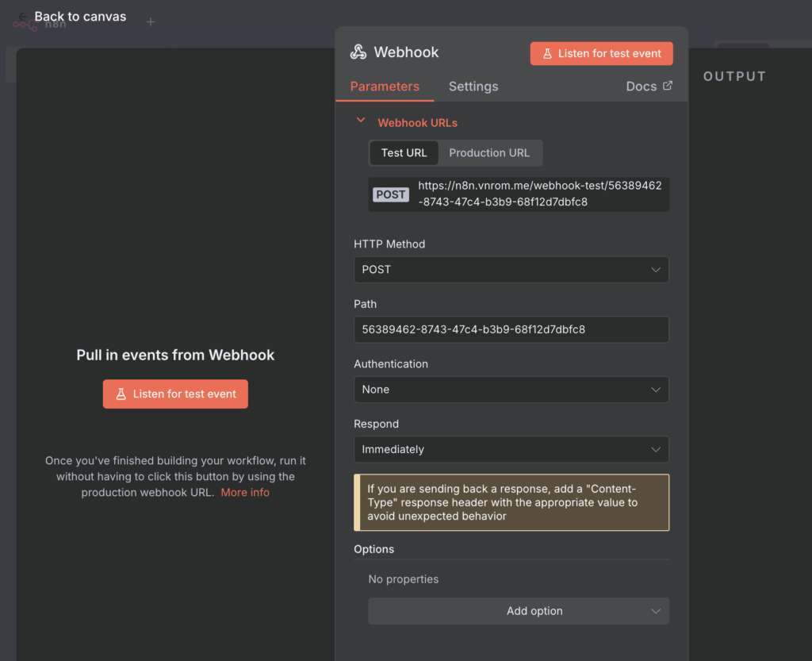The width and height of the screenshot is (812, 661).
Task: Click Listen for test event in Webhook header
Action: (x=601, y=53)
